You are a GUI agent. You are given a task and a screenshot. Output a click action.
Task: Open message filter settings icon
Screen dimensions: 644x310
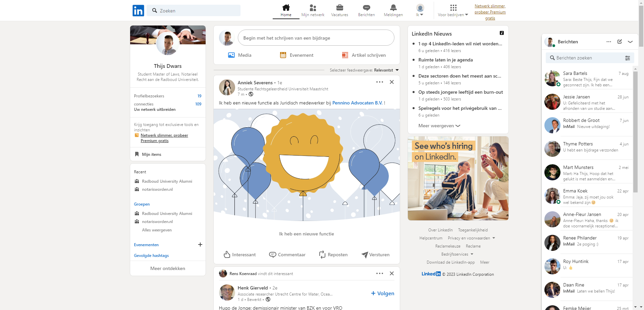point(627,58)
